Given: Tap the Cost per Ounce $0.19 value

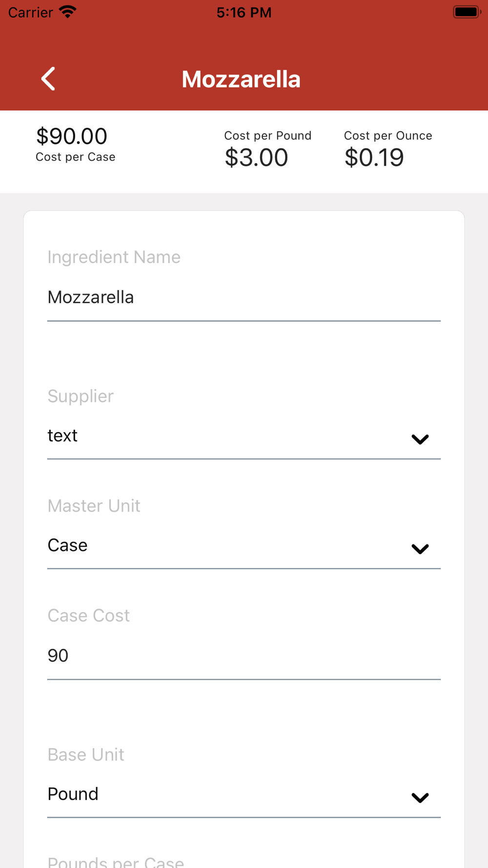Looking at the screenshot, I should coord(374,158).
